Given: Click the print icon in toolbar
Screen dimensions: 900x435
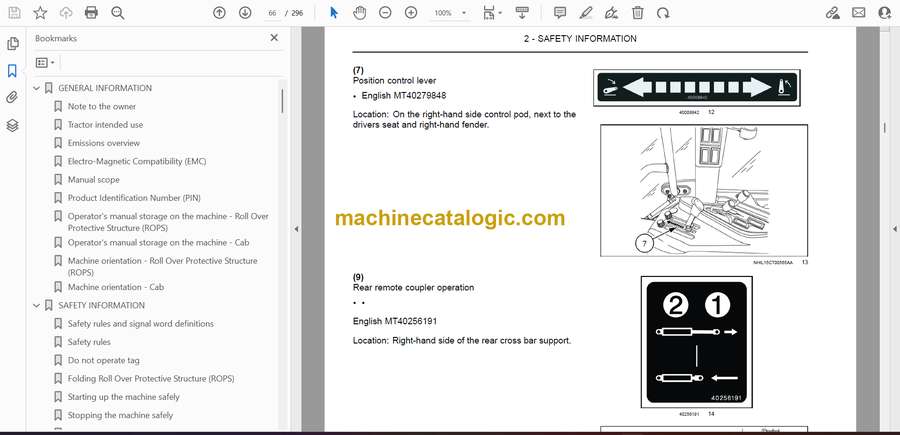Looking at the screenshot, I should [x=92, y=13].
